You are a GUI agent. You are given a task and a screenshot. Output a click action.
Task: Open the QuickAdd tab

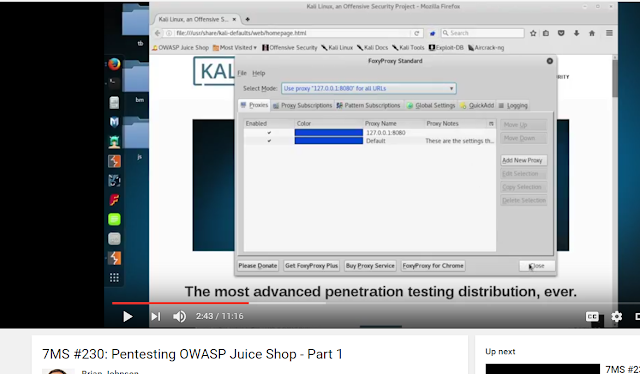point(477,105)
